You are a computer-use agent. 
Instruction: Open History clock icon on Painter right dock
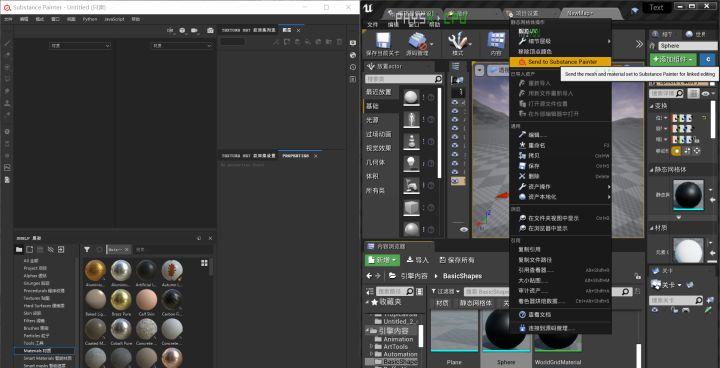[x=353, y=68]
